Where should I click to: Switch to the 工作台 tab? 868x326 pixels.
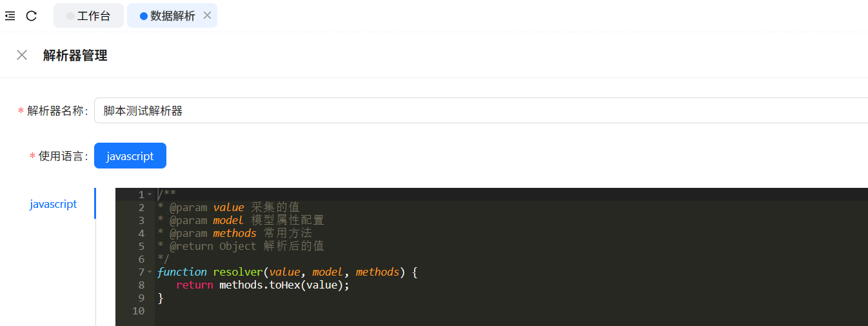88,16
